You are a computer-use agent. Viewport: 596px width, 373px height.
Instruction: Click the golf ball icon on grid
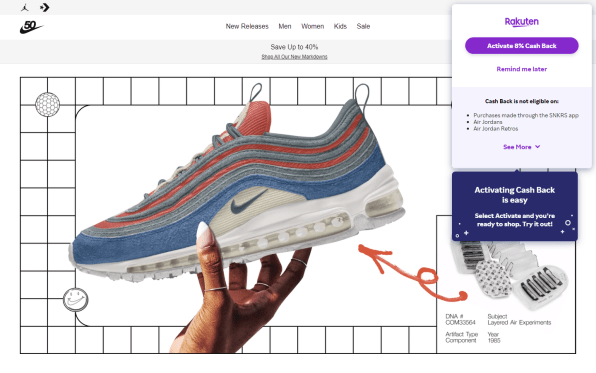pyautogui.click(x=48, y=104)
